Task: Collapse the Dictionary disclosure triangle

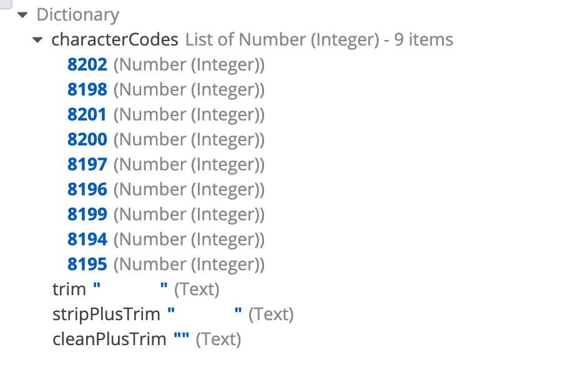Action: point(23,15)
